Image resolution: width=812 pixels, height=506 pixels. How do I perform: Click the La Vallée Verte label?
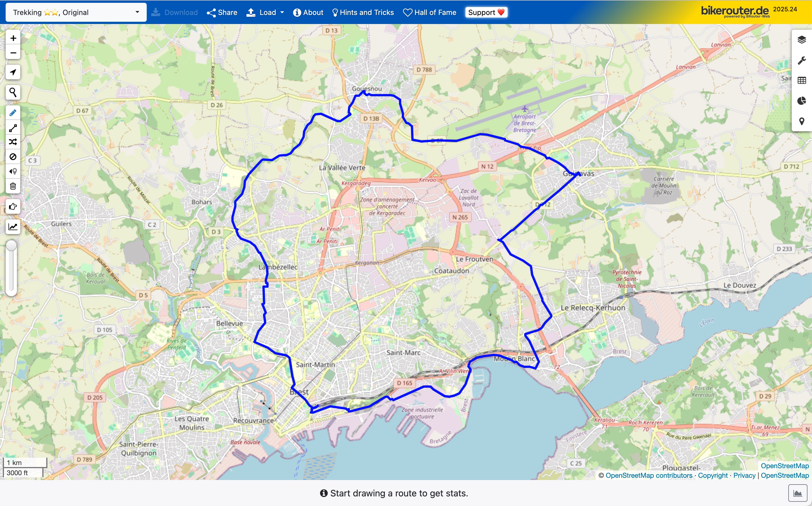(342, 168)
